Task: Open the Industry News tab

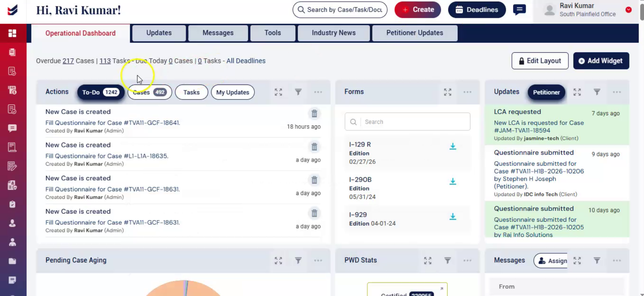Action: [x=334, y=33]
